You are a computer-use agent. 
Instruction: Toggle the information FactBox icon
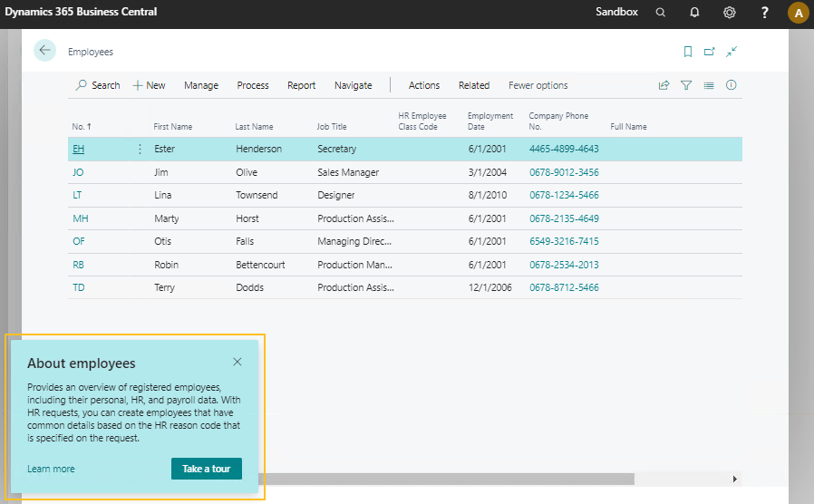pyautogui.click(x=732, y=85)
